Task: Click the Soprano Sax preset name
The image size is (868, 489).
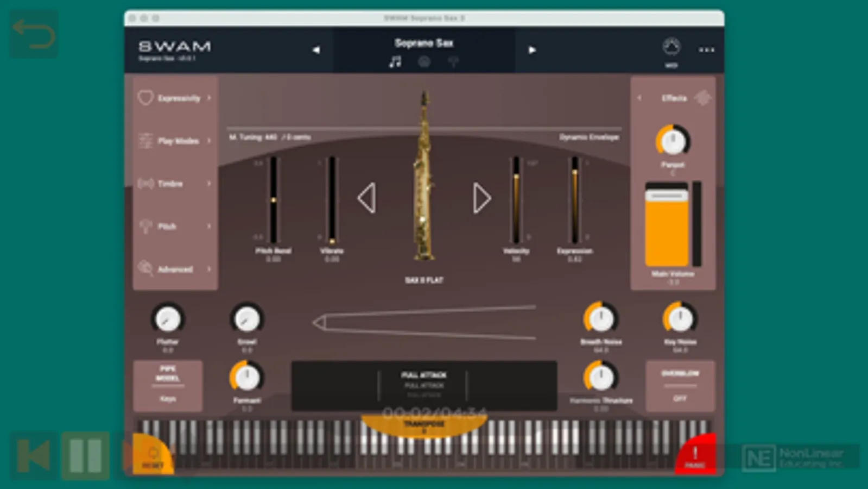Action: (x=424, y=43)
